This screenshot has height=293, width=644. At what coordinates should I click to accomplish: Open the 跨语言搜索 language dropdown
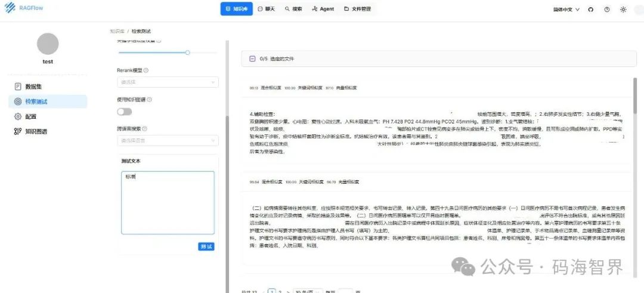tap(168, 141)
